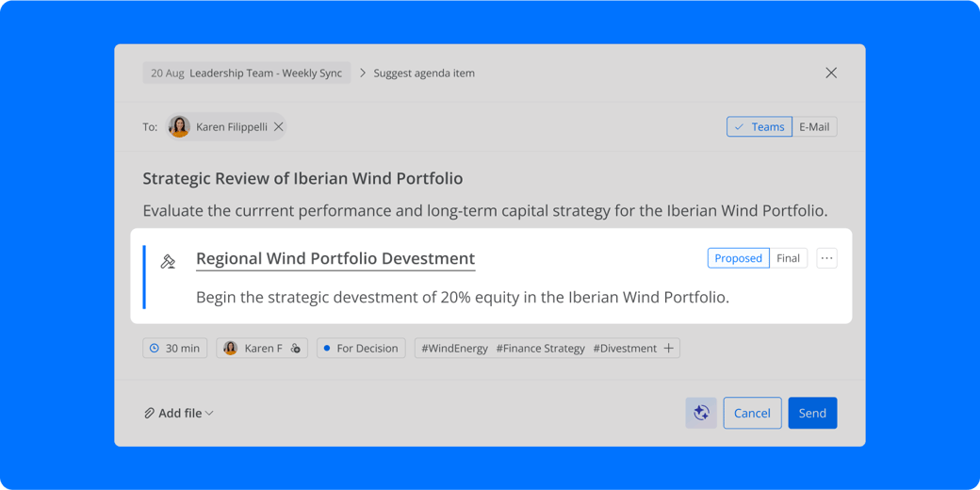Add a new tag with plus icon
Screen dimensions: 980x490
(668, 348)
